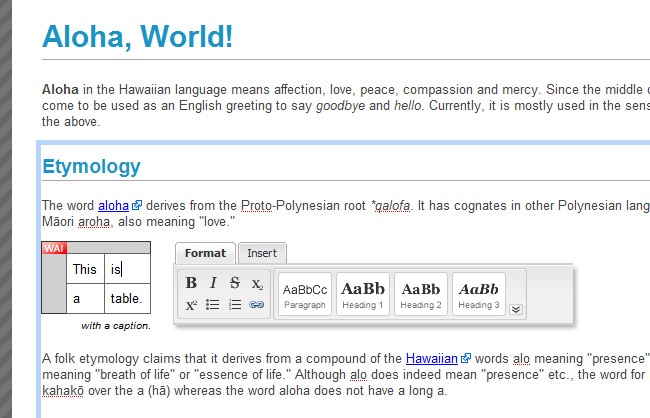Screen dimensions: 650x418
Task: Expand the styles list with double-chevron
Action: [x=516, y=309]
